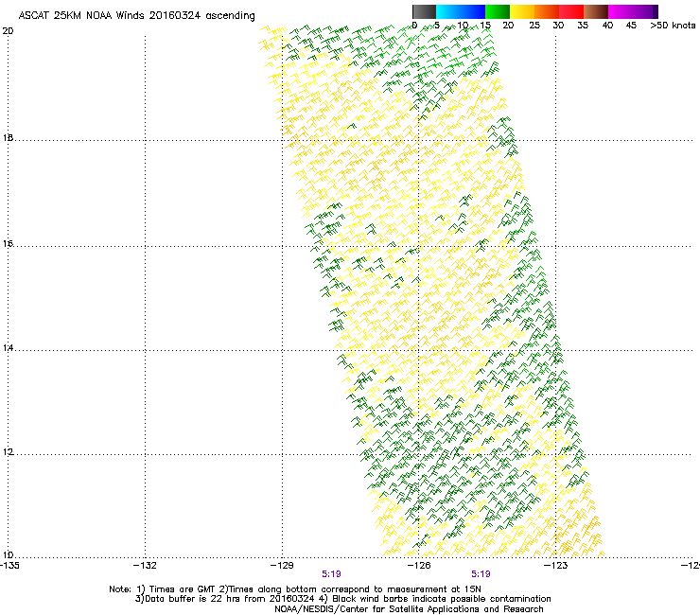Click the '45' legend scale label
700x615 pixels.
click(x=631, y=26)
